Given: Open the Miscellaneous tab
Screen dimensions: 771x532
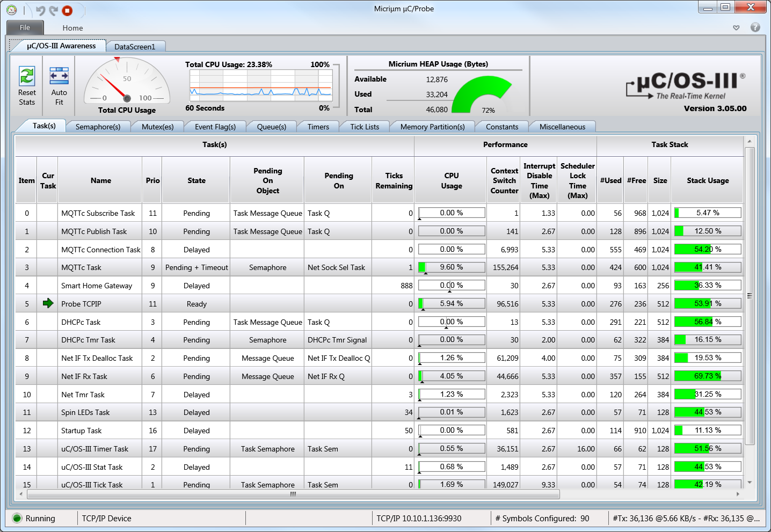Looking at the screenshot, I should (x=562, y=127).
